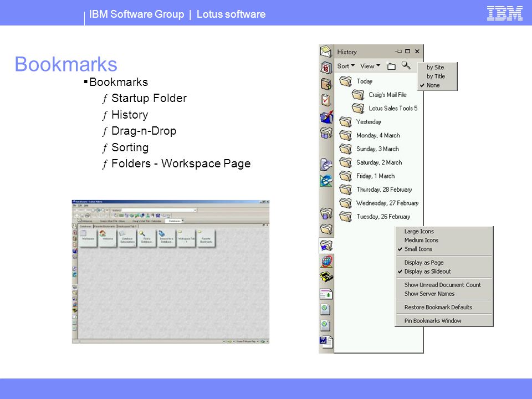Click the Find a Database tile in Notes window
The width and height of the screenshot is (532, 399).
[x=146, y=238]
